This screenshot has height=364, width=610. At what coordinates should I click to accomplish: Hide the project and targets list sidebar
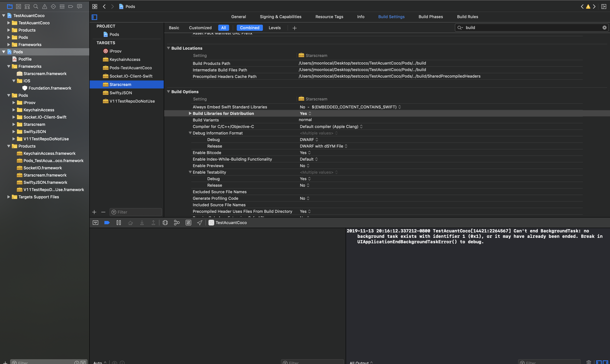pos(95,17)
